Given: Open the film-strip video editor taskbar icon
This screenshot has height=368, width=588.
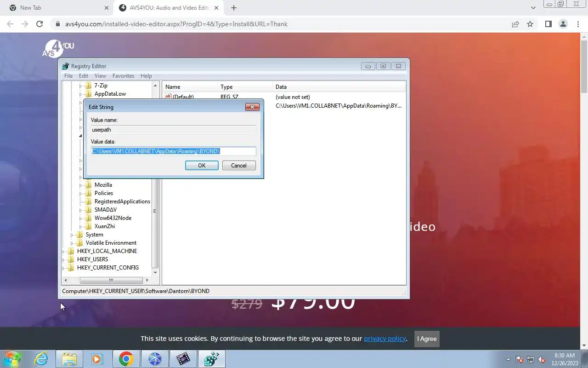Looking at the screenshot, I should point(183,359).
